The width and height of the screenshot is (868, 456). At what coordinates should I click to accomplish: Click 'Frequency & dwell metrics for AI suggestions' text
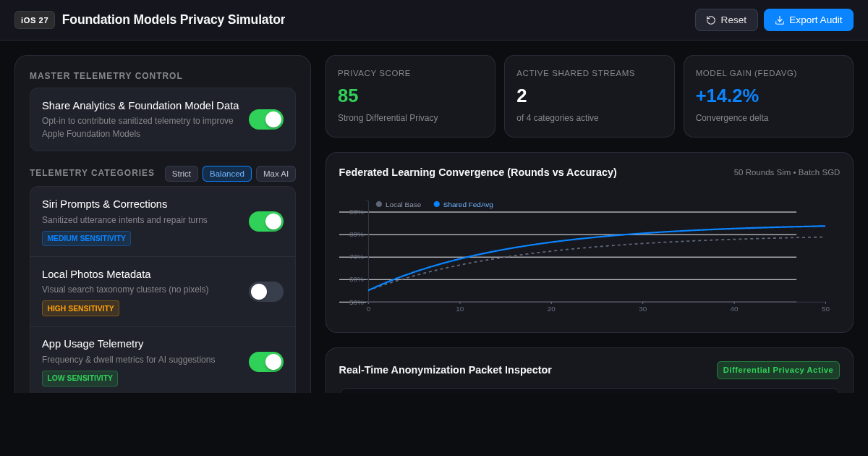(x=129, y=360)
